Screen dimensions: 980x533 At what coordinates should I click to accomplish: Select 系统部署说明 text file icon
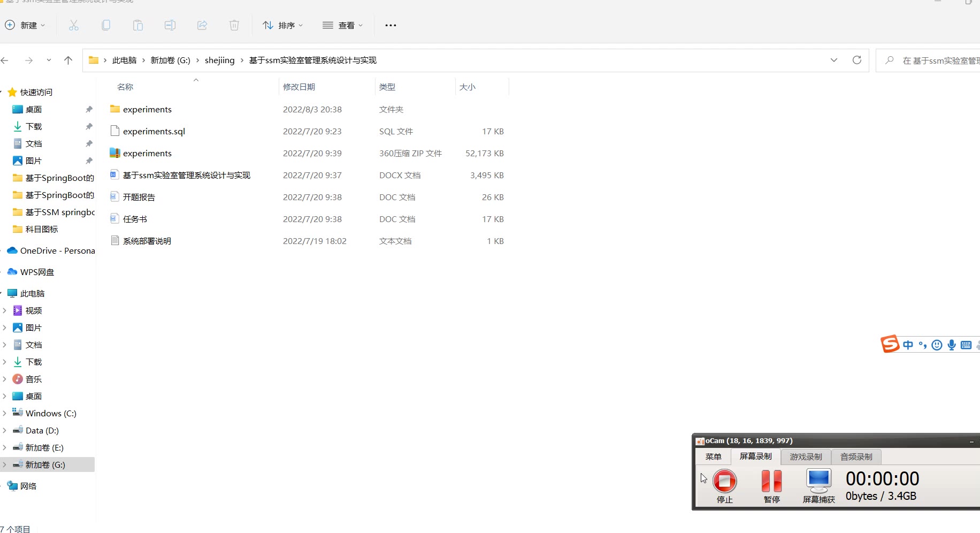[x=114, y=241]
